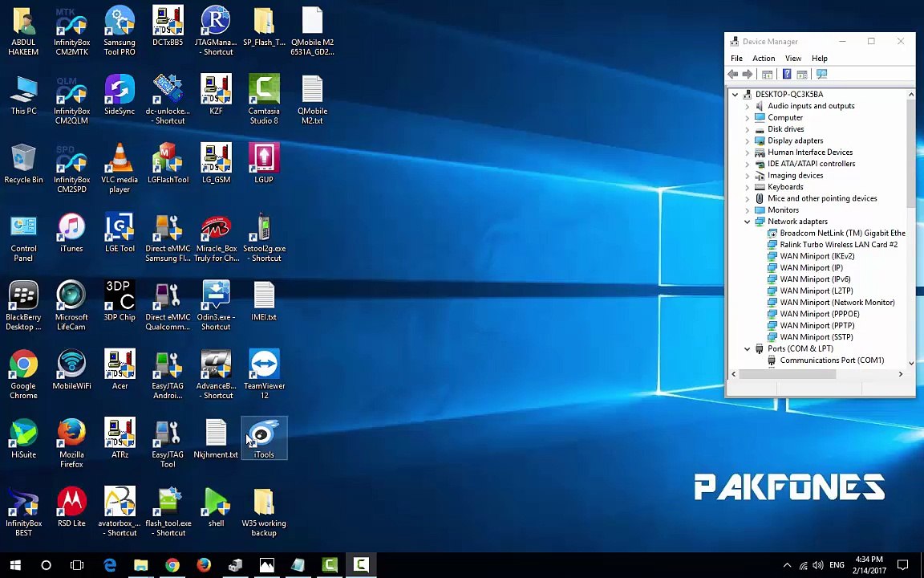The width and height of the screenshot is (924, 578).
Task: Expand Audio inputs and outputs node
Action: (748, 106)
